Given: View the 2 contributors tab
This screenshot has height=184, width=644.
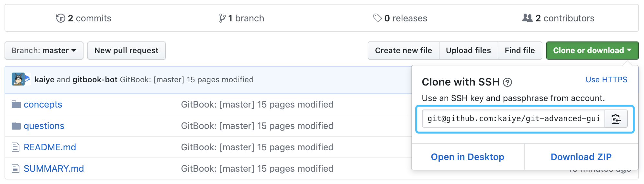Looking at the screenshot, I should click(559, 18).
